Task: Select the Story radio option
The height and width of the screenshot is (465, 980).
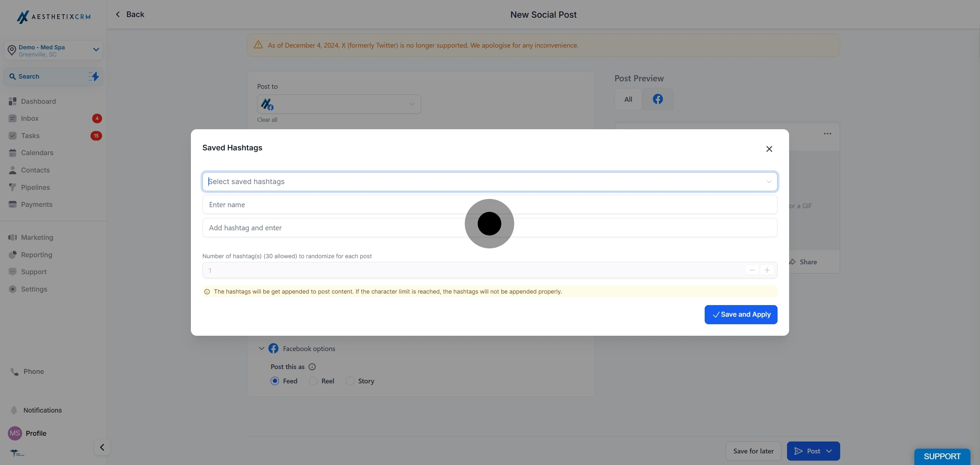Action: point(350,381)
